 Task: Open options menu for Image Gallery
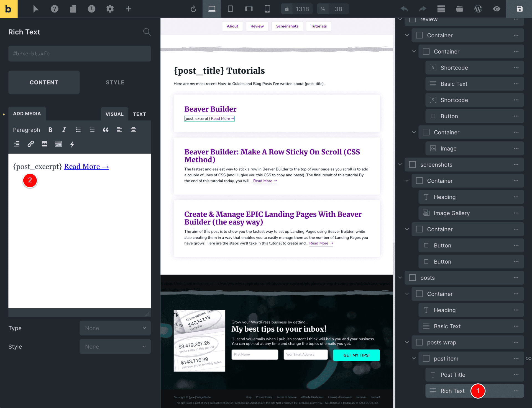[x=516, y=213]
